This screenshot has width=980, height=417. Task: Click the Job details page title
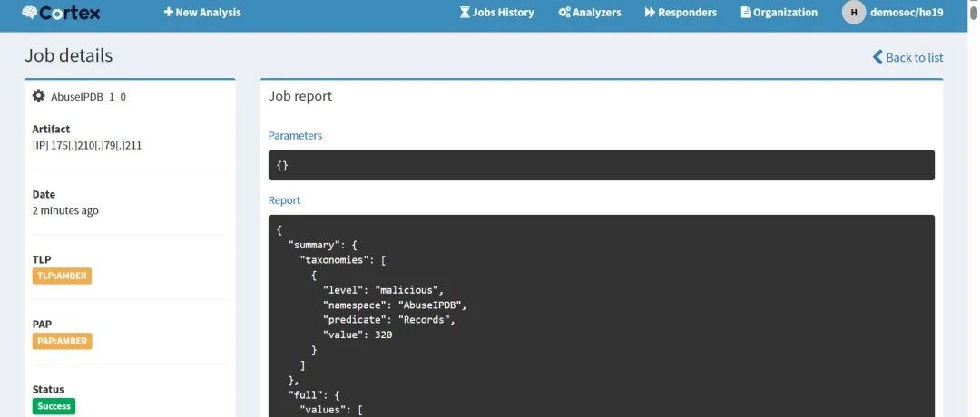69,55
